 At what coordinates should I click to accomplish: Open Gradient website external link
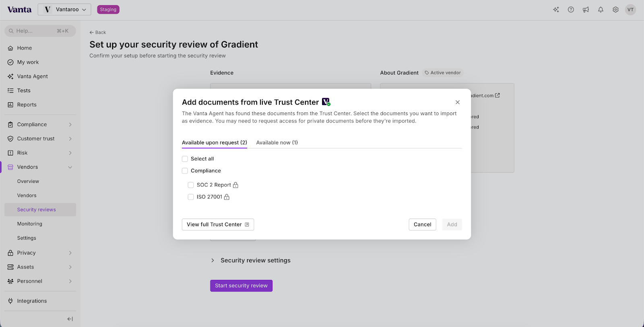tap(497, 95)
